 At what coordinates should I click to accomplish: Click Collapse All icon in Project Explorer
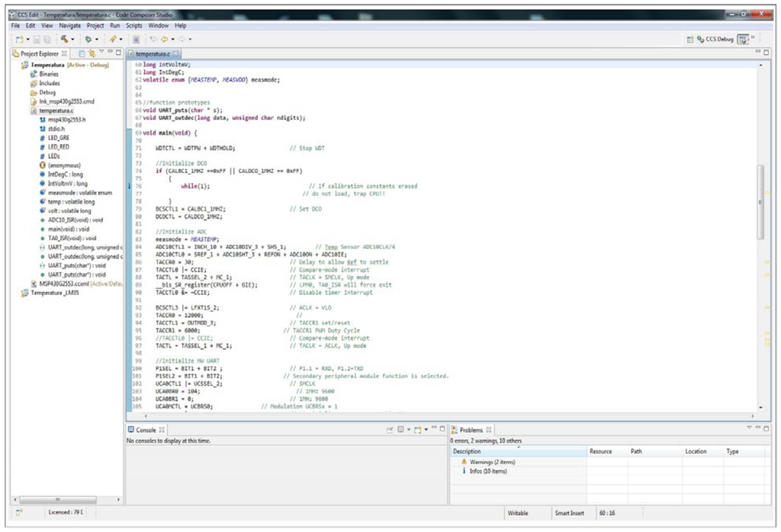(80, 53)
